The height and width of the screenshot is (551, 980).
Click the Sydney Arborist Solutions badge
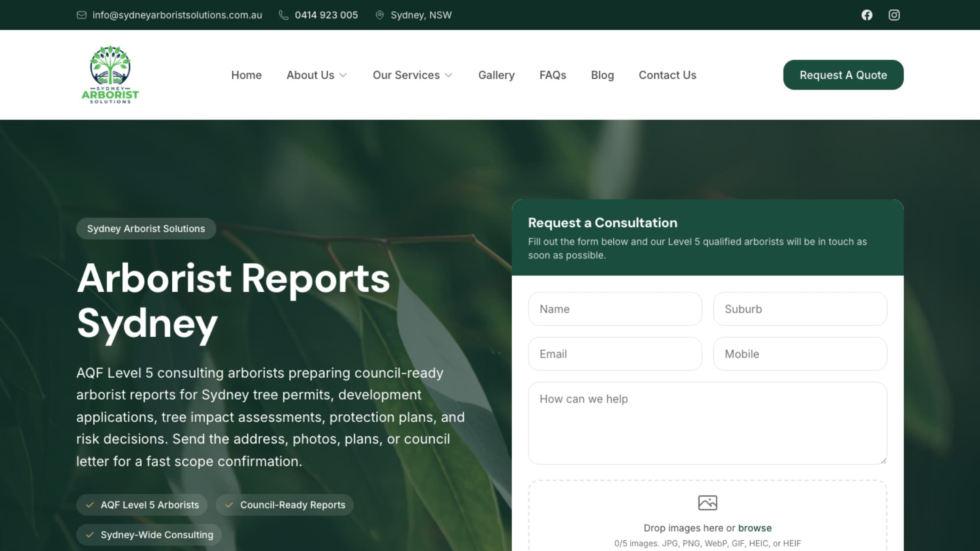pyautogui.click(x=146, y=229)
